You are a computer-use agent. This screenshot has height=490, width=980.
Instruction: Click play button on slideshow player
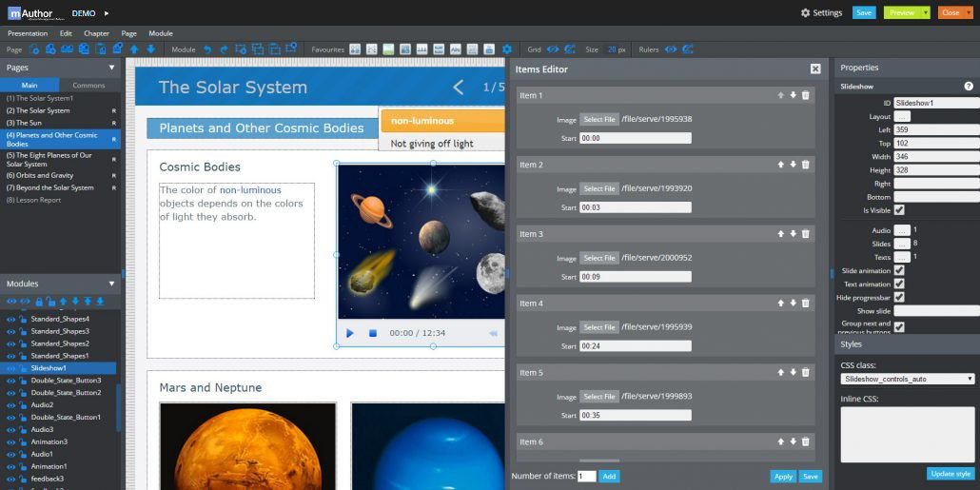click(x=350, y=333)
